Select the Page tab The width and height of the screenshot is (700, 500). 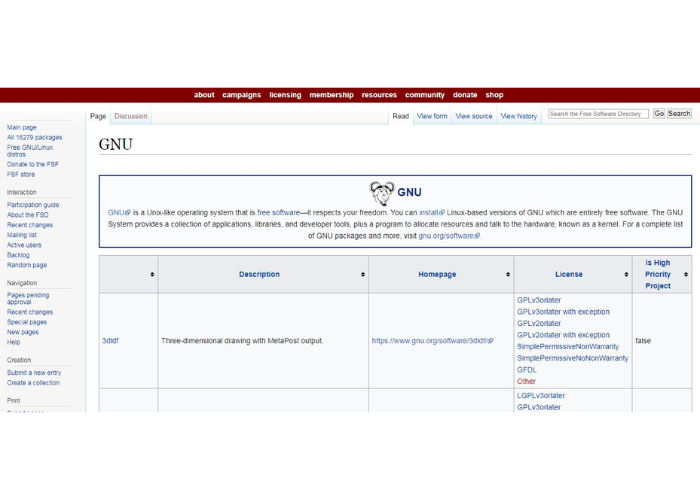coord(98,116)
